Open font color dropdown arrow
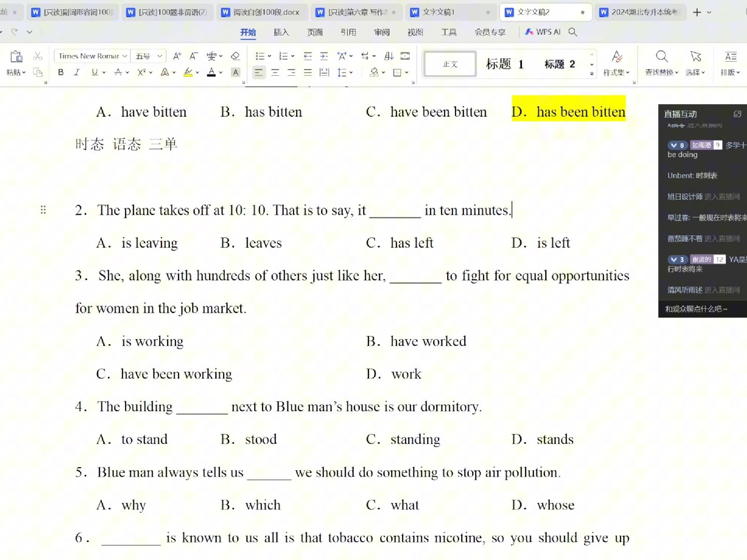This screenshot has width=747, height=560. 220,73
